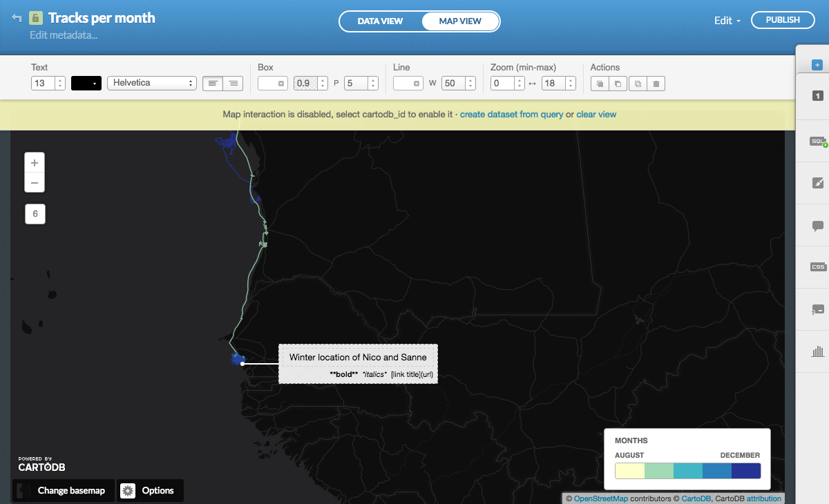829x504 pixels.
Task: Open the Edit dropdown menu
Action: tap(726, 21)
